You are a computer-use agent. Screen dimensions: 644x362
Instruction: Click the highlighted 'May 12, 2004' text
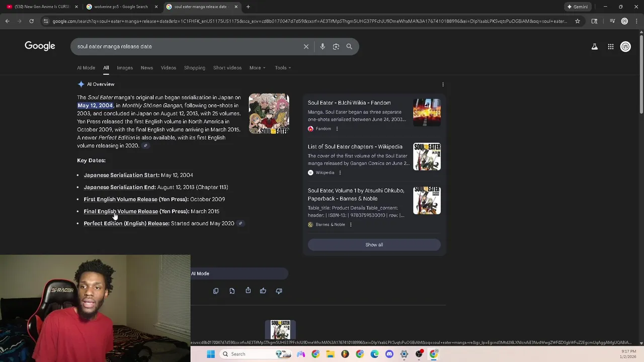pyautogui.click(x=95, y=106)
